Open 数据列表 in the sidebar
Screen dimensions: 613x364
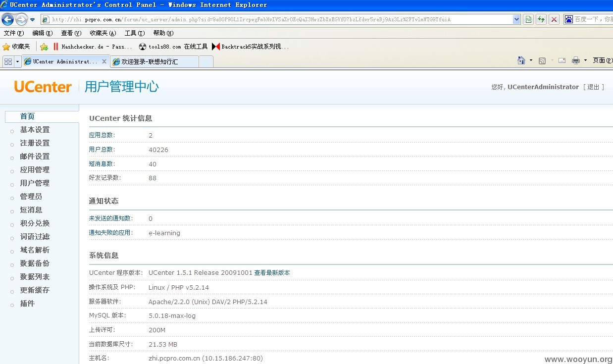pyautogui.click(x=35, y=277)
